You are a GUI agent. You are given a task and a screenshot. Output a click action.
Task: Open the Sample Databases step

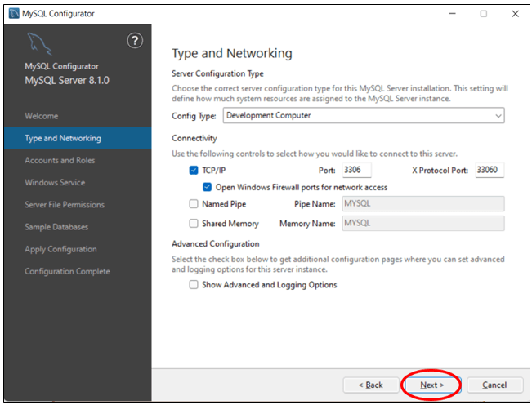coord(56,227)
